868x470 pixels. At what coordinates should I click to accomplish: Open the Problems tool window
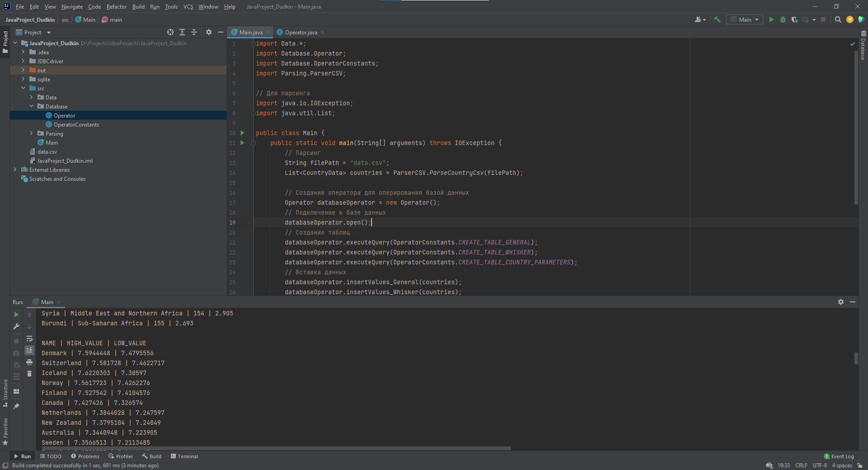(x=85, y=456)
